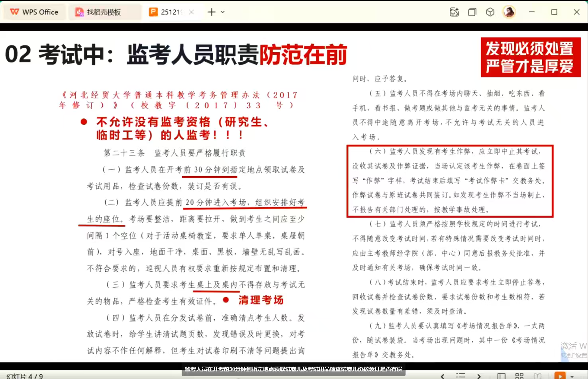Click the stacked windows icon in title bar

(x=472, y=12)
